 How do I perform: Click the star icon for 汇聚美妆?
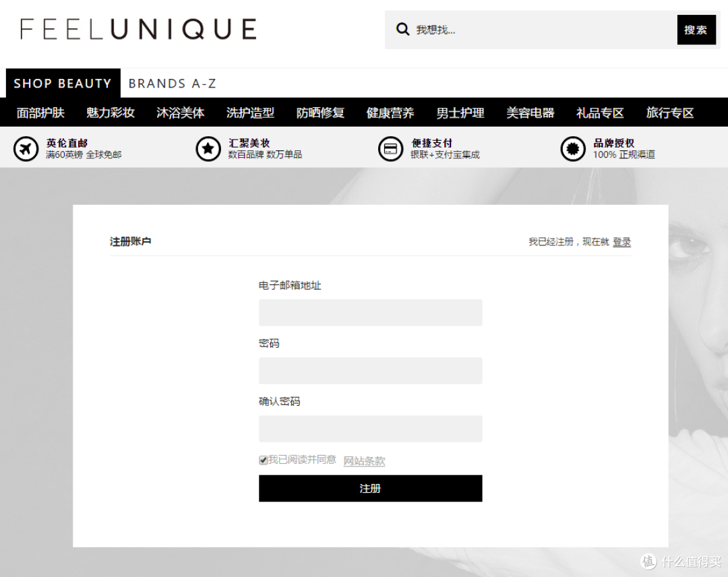click(208, 148)
